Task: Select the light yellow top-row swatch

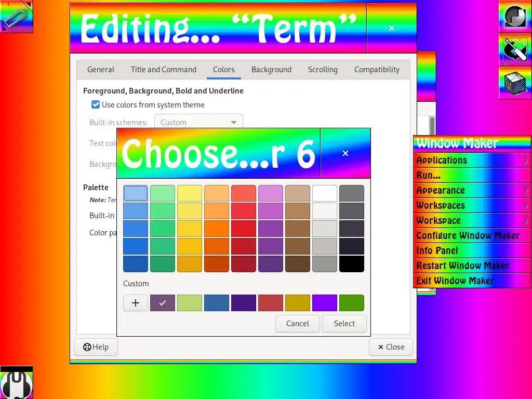Action: pyautogui.click(x=190, y=193)
